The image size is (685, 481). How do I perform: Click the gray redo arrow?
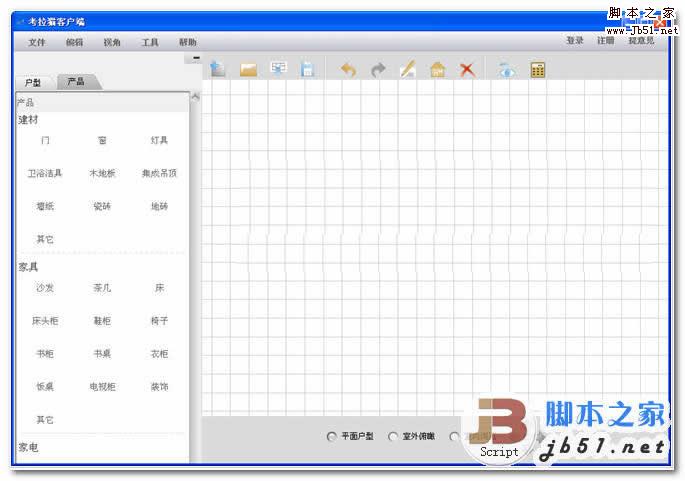(x=378, y=69)
